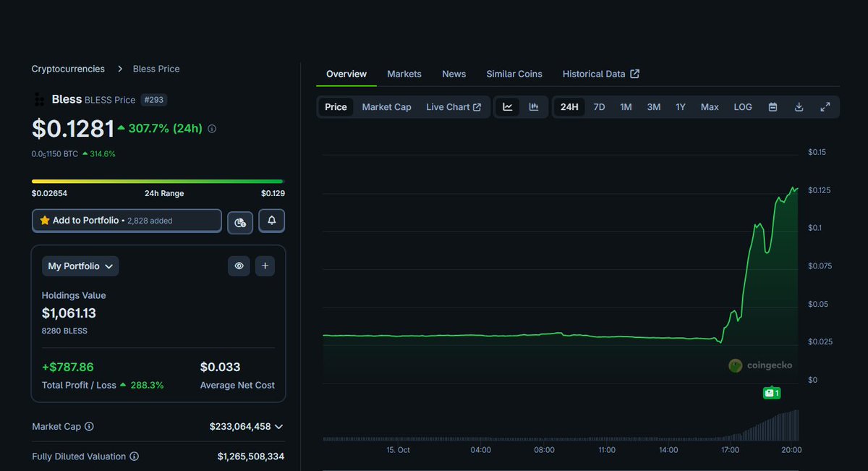The width and height of the screenshot is (868, 471).
Task: Download chart data icon
Action: pos(799,107)
